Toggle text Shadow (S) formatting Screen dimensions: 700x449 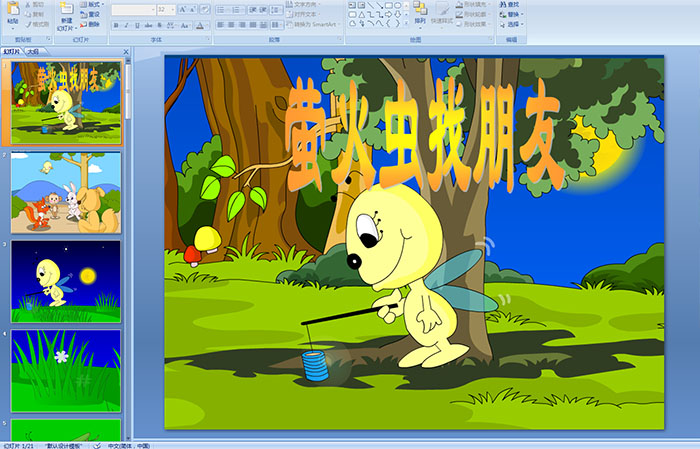pos(159,25)
